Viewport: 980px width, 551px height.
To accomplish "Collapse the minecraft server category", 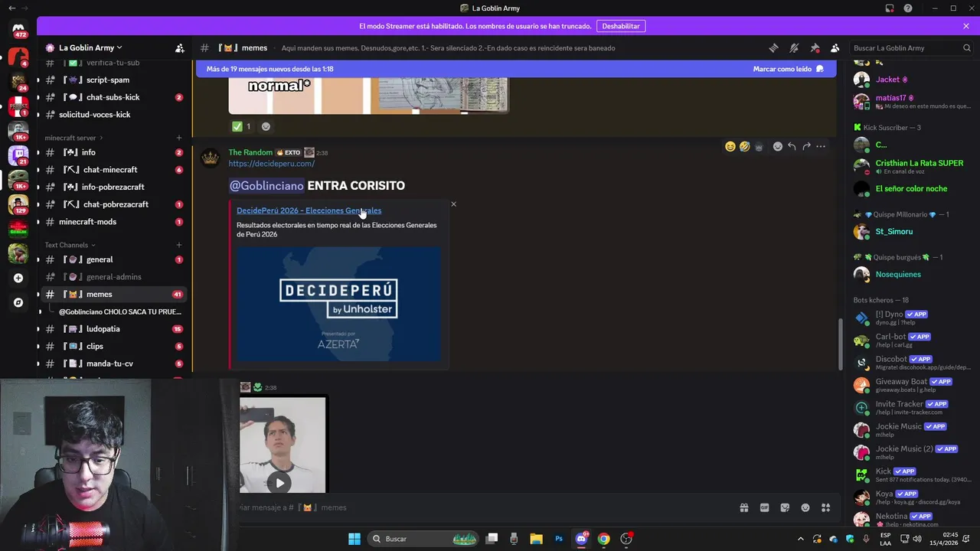I will click(73, 138).
